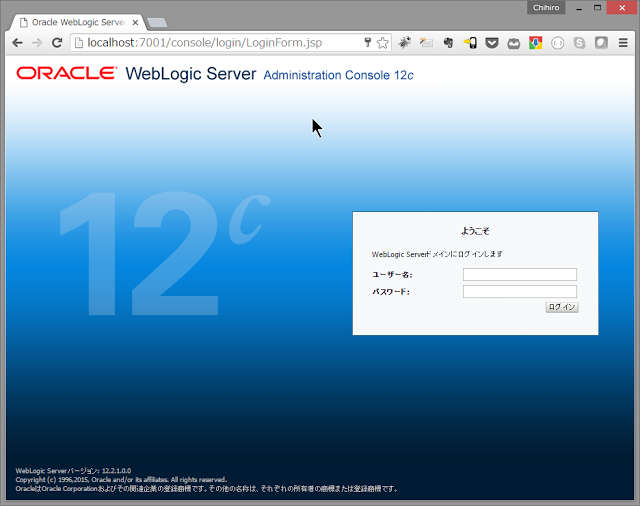Screen dimensions: 640x506
Task: Click the saved password key icon
Action: point(367,42)
